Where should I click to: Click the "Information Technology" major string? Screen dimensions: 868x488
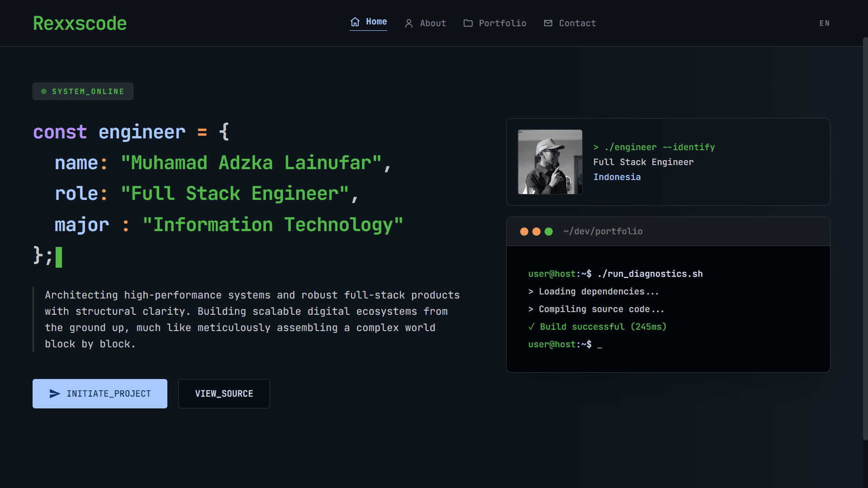273,225
